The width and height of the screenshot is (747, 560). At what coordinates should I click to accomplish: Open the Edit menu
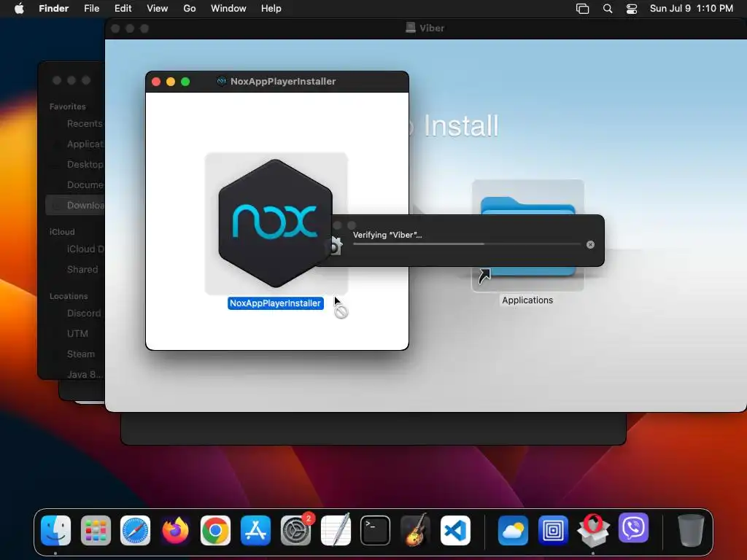pos(123,9)
